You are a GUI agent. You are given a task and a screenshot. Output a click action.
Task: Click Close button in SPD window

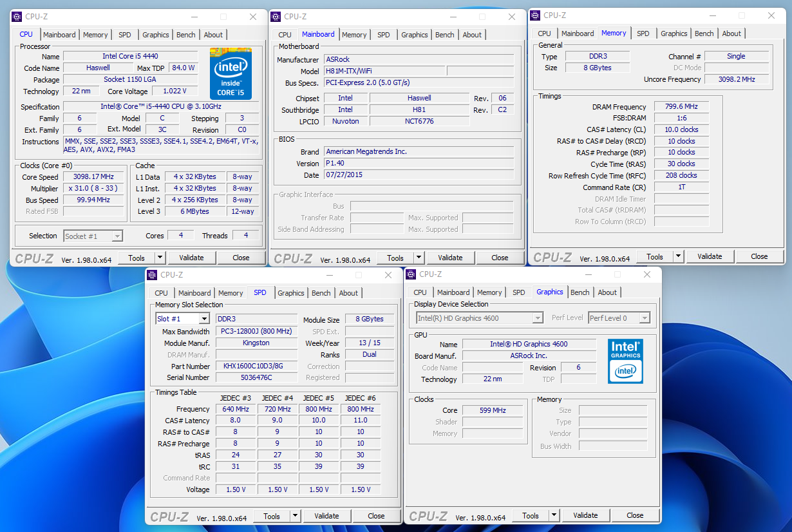376,516
